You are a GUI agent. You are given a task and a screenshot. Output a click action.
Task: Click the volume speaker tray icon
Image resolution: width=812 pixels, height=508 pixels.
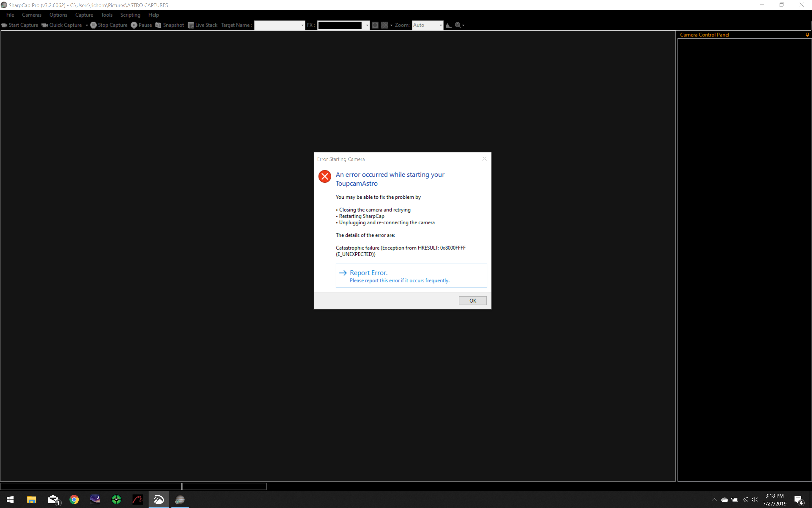(755, 500)
